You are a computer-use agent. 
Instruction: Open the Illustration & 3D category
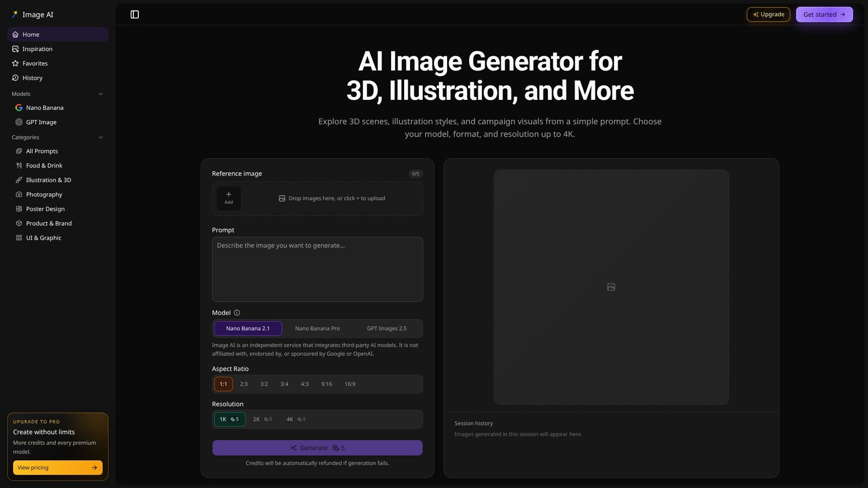[x=60, y=180]
